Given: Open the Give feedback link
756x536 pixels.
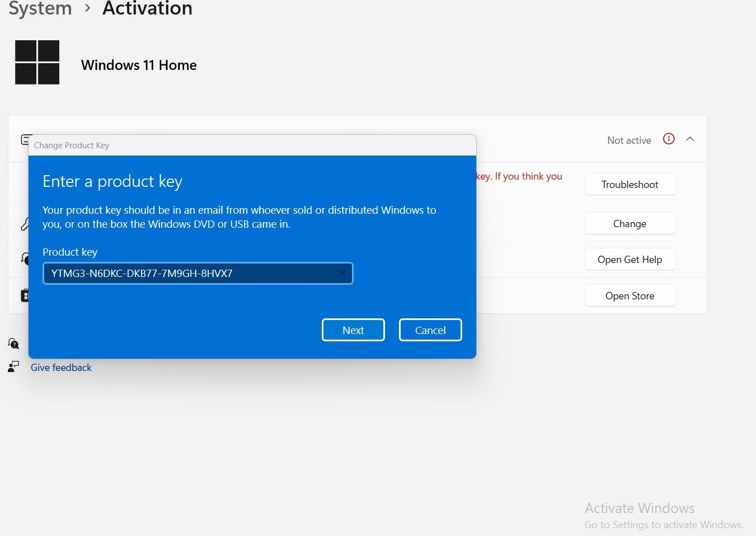Looking at the screenshot, I should [61, 368].
